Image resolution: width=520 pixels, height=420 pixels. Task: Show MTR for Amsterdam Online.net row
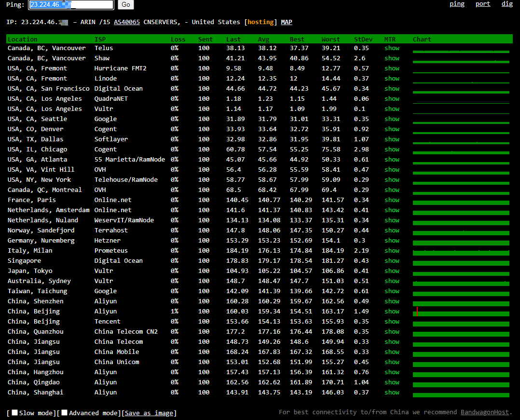(x=392, y=210)
